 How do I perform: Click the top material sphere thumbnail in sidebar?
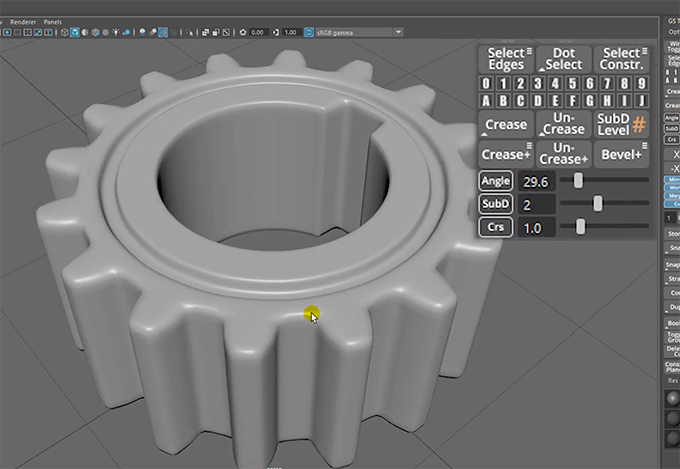coord(673,398)
